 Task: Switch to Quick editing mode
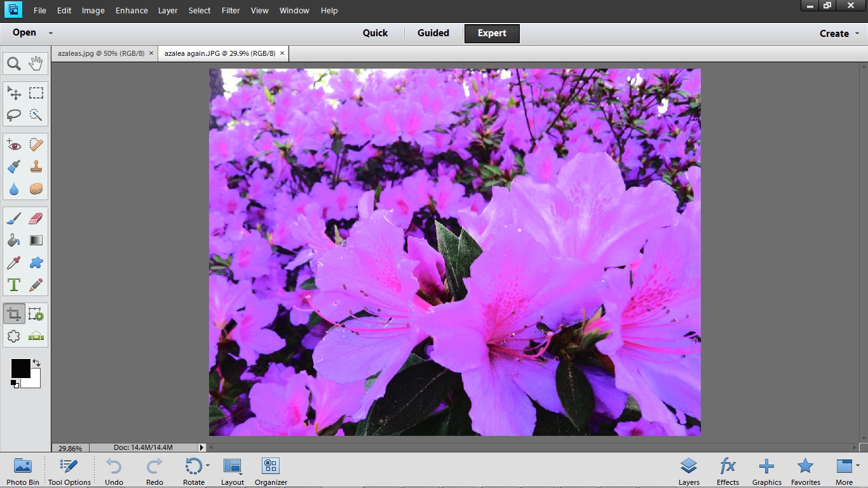(x=375, y=33)
